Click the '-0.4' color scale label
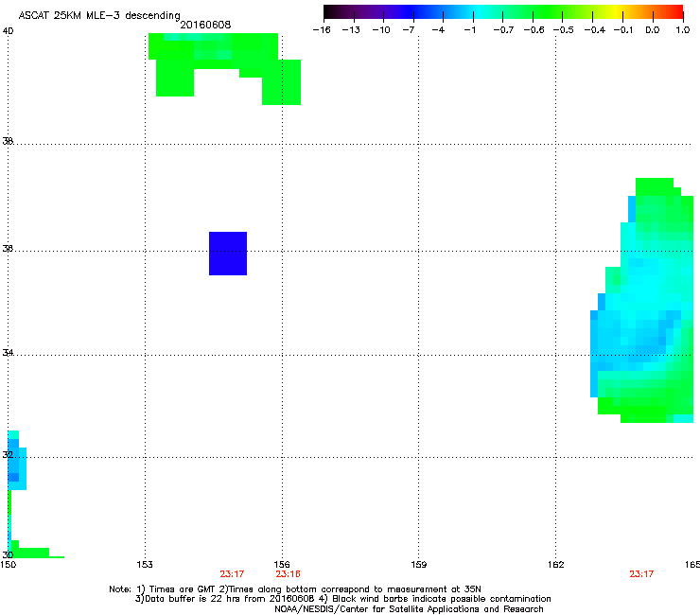Image resolution: width=700 pixels, height=615 pixels. pos(595,30)
